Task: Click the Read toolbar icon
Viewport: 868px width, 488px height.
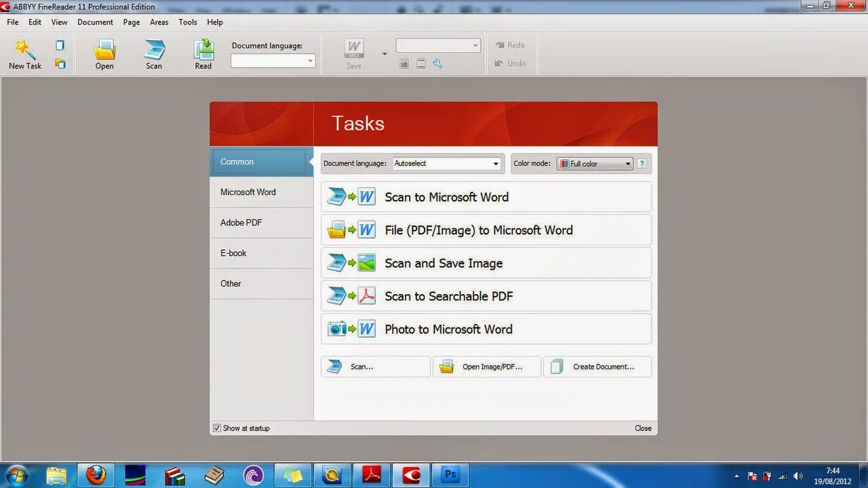Action: [x=203, y=49]
